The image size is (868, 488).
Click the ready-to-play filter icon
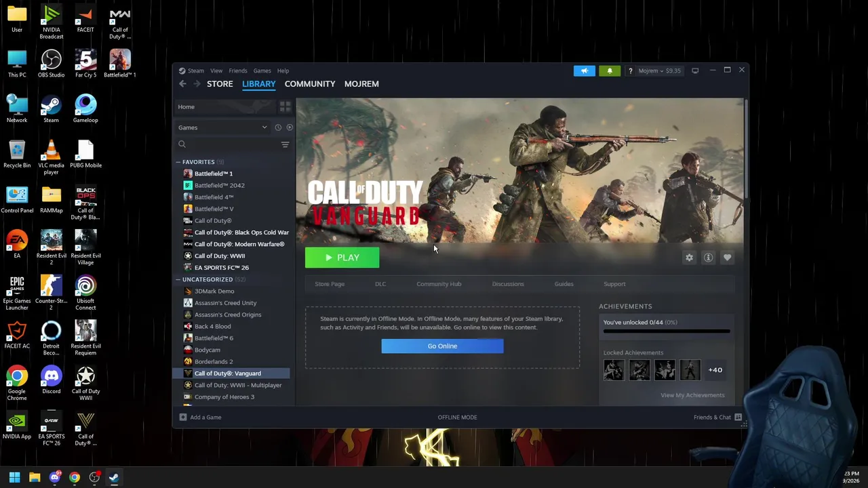290,127
